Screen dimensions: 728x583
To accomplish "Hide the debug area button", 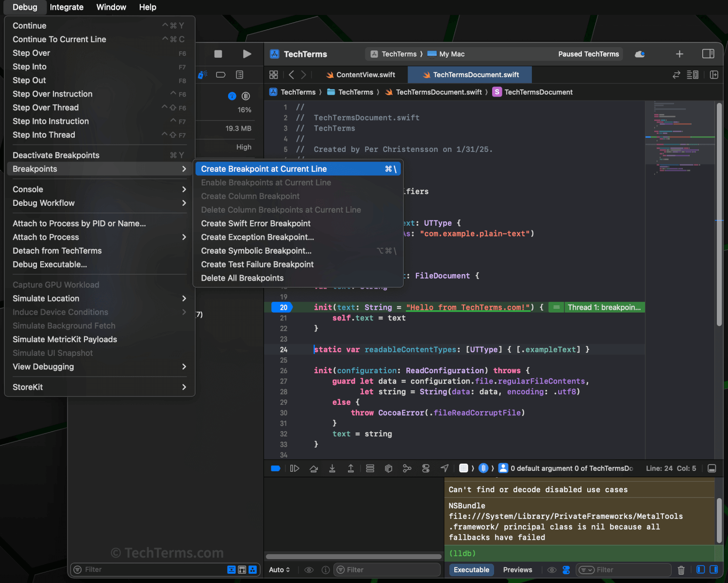I will pyautogui.click(x=712, y=468).
